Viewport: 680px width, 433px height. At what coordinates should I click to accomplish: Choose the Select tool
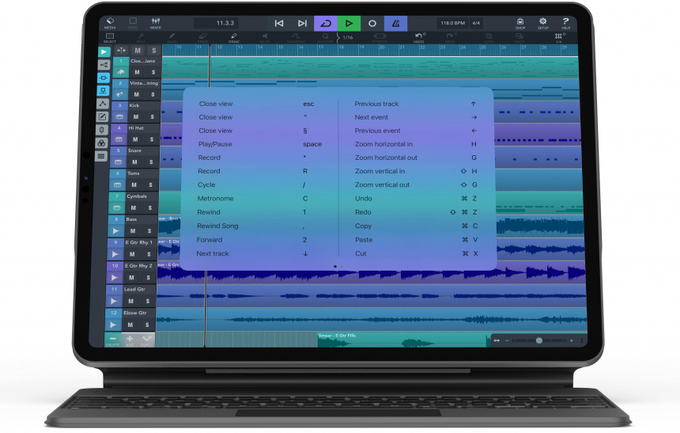(x=110, y=38)
